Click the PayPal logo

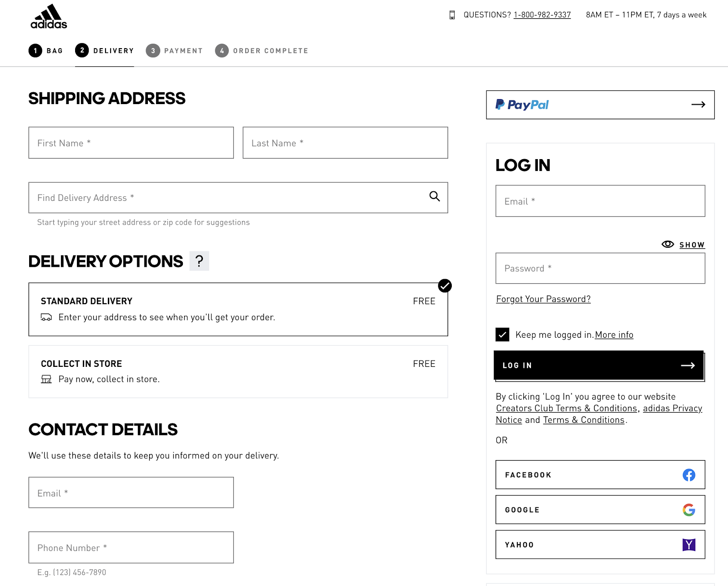pyautogui.click(x=522, y=105)
